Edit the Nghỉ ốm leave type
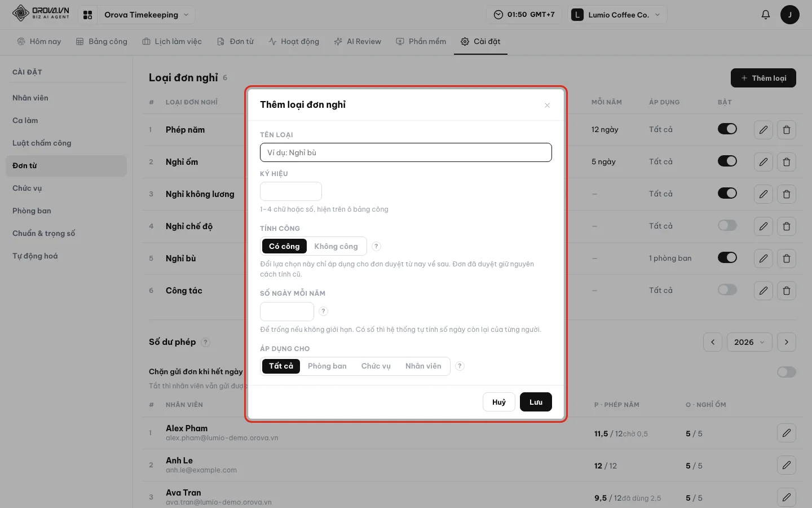Image resolution: width=812 pixels, height=508 pixels. [763, 162]
